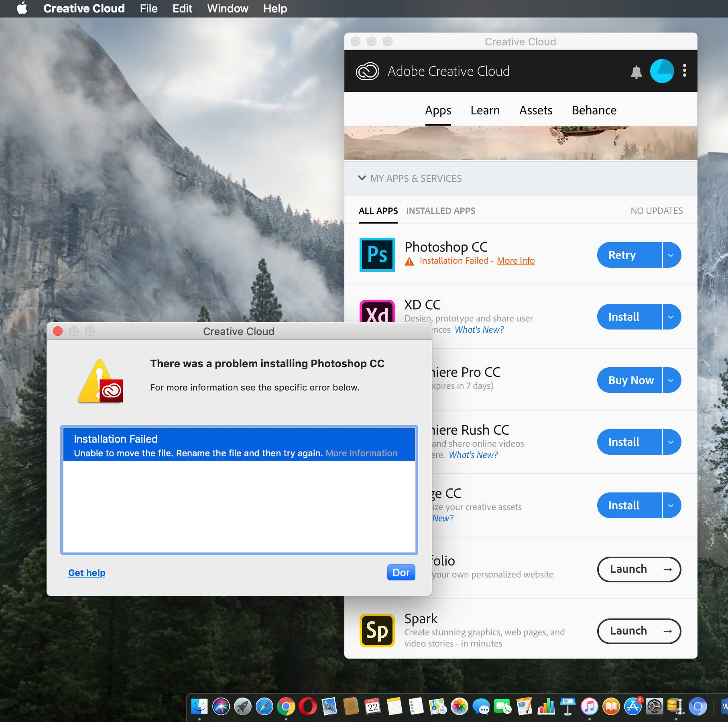Select the Installation Failed error row

(x=239, y=445)
